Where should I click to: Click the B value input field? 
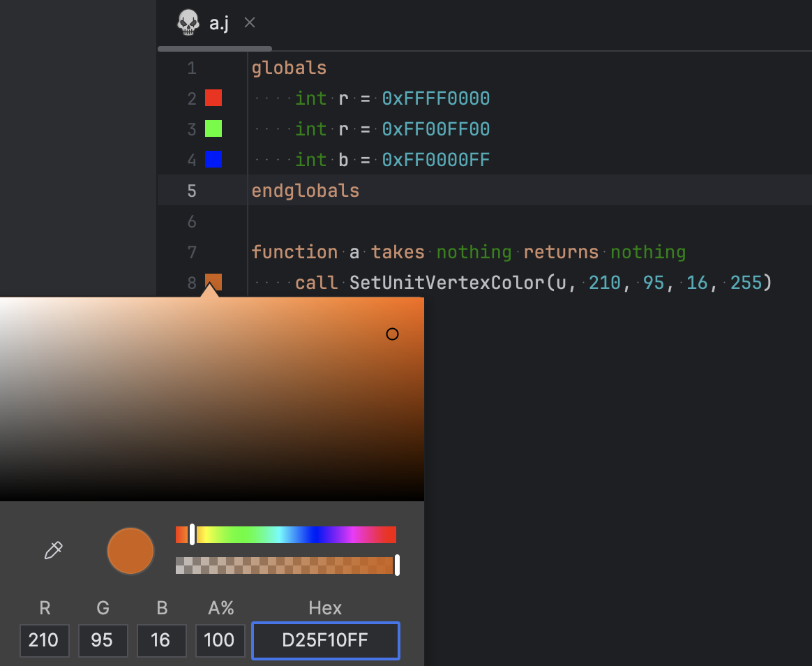coord(161,641)
